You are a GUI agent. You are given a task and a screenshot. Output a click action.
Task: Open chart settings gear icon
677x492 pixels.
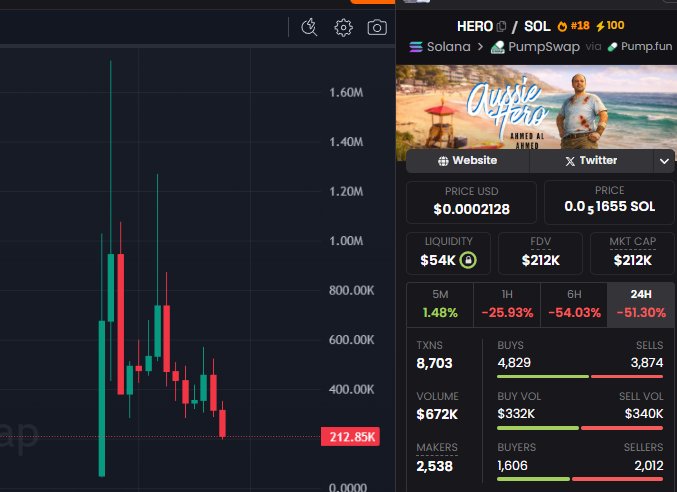343,28
